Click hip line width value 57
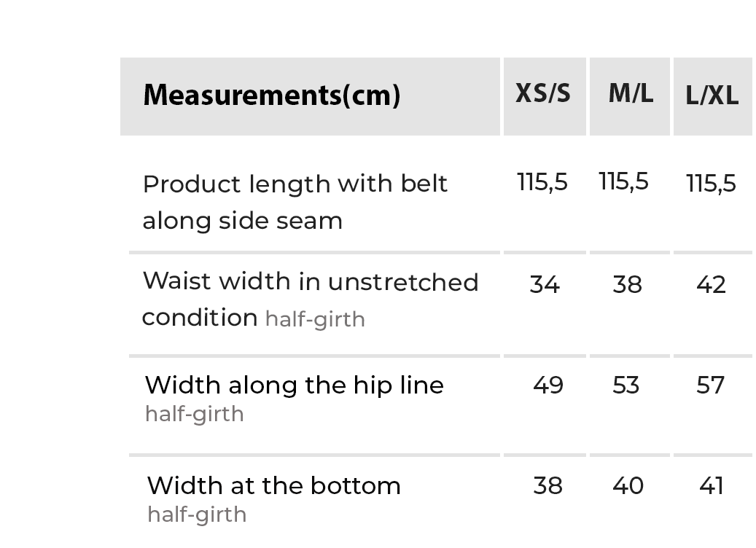 pyautogui.click(x=711, y=385)
